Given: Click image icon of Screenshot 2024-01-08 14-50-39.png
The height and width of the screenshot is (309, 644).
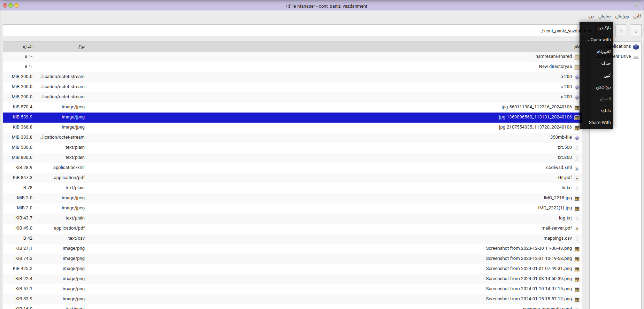Looking at the screenshot, I should 577,279.
